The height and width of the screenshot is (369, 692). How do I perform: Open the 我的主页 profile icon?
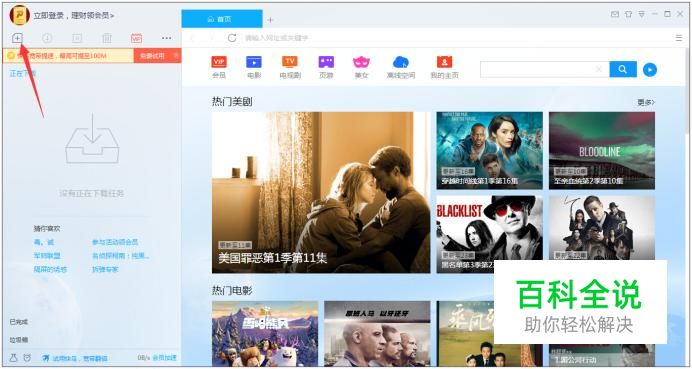point(444,67)
